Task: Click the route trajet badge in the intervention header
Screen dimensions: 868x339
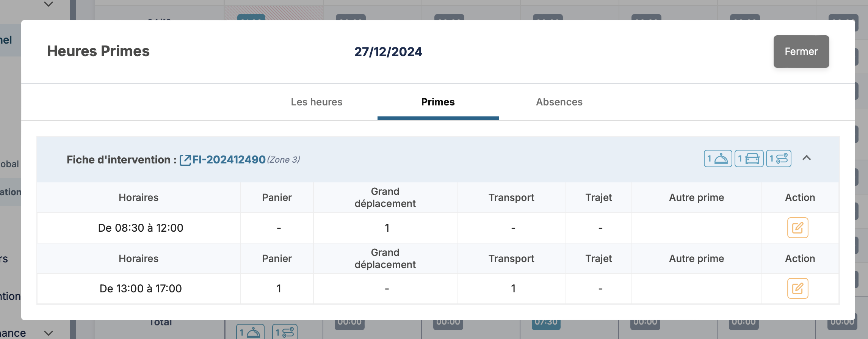Action: [779, 159]
